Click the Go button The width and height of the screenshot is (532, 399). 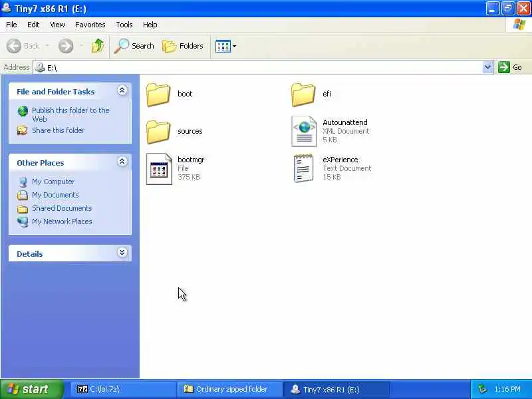click(x=510, y=67)
